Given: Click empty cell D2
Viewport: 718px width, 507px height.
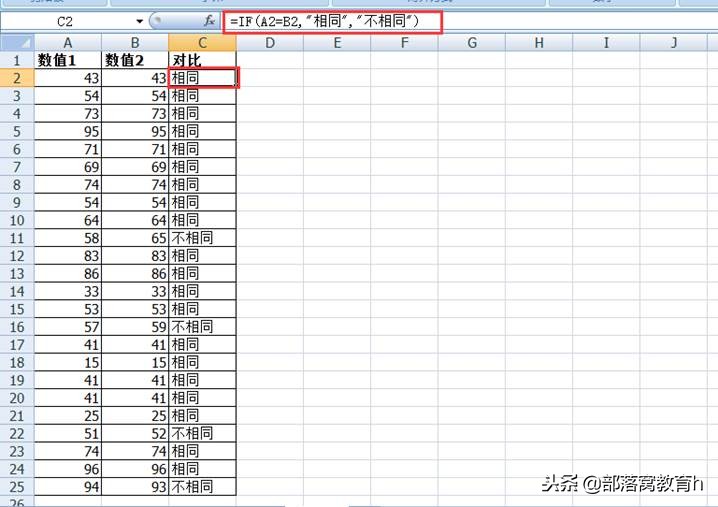Looking at the screenshot, I should tap(270, 78).
